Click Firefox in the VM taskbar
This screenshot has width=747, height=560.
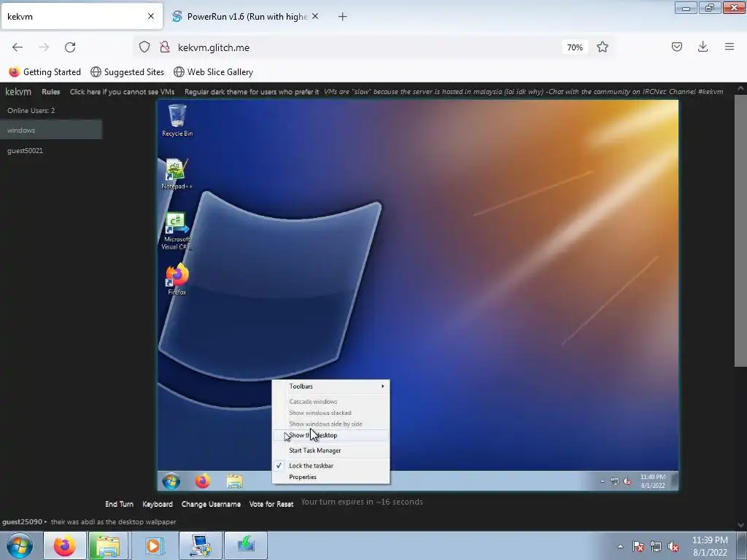[203, 481]
